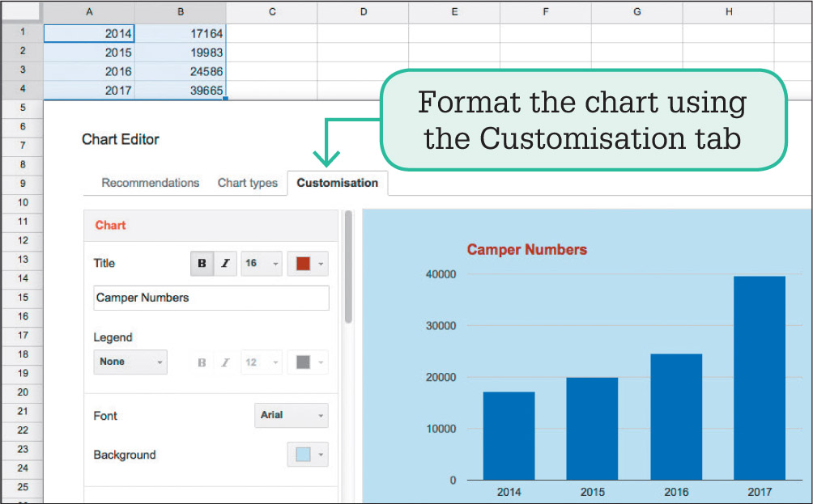813x504 pixels.
Task: Click the 10000 axis label in the chart
Action: click(x=441, y=429)
